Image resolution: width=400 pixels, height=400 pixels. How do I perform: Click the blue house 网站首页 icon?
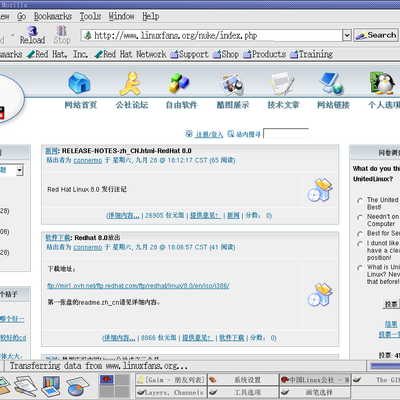[x=79, y=83]
